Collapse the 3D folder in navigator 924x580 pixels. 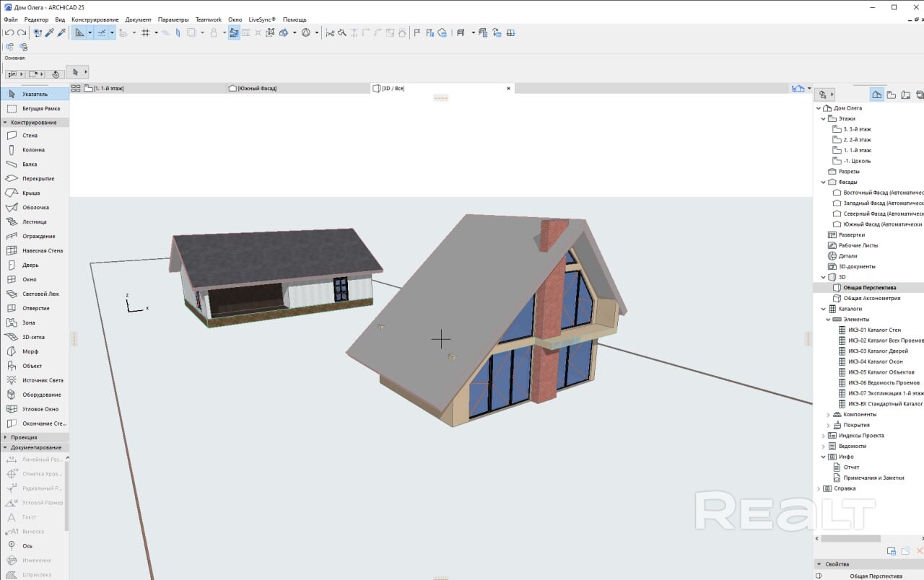coord(824,277)
